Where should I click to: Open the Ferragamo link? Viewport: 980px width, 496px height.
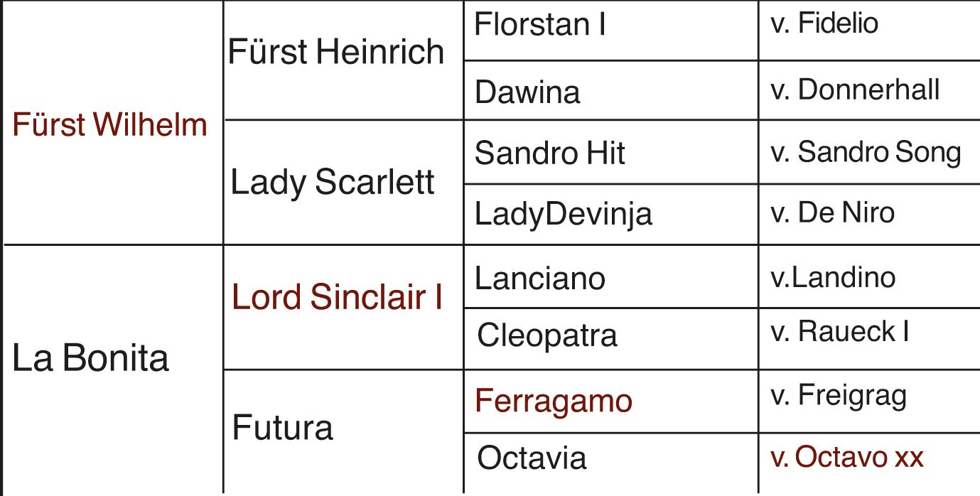pyautogui.click(x=553, y=401)
